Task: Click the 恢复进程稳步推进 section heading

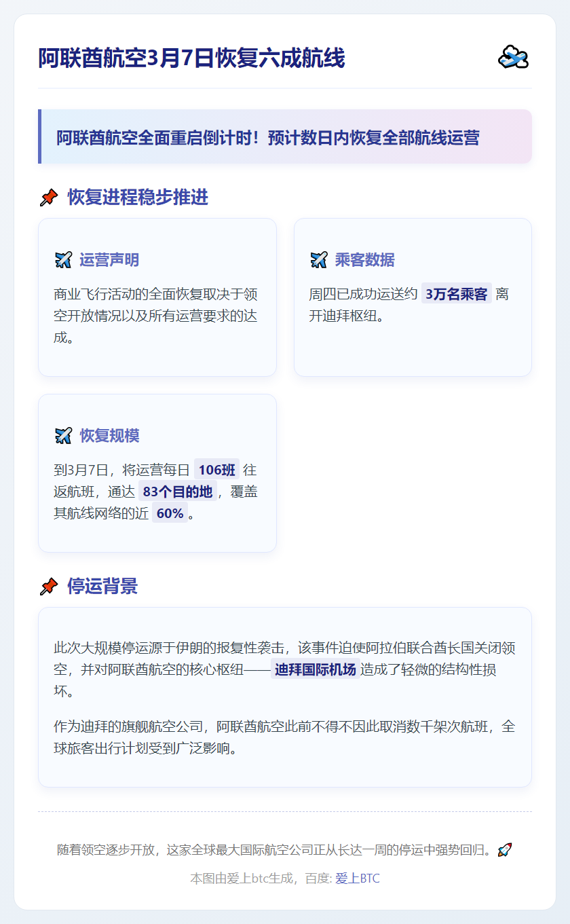Action: (x=138, y=198)
